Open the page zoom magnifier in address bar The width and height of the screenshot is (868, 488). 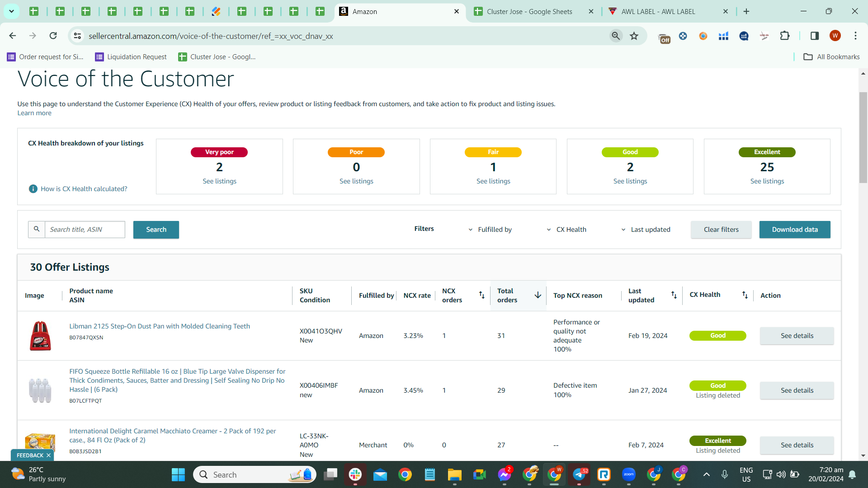click(x=616, y=36)
